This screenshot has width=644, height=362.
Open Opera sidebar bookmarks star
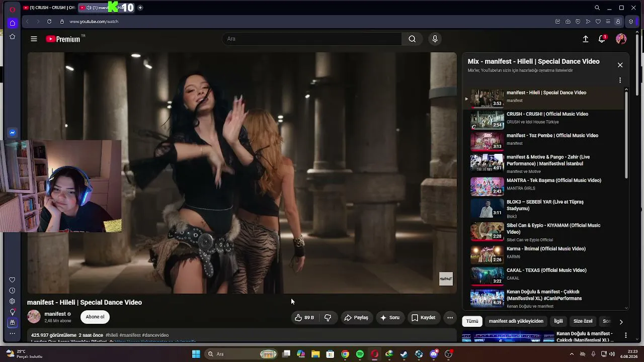(x=13, y=37)
